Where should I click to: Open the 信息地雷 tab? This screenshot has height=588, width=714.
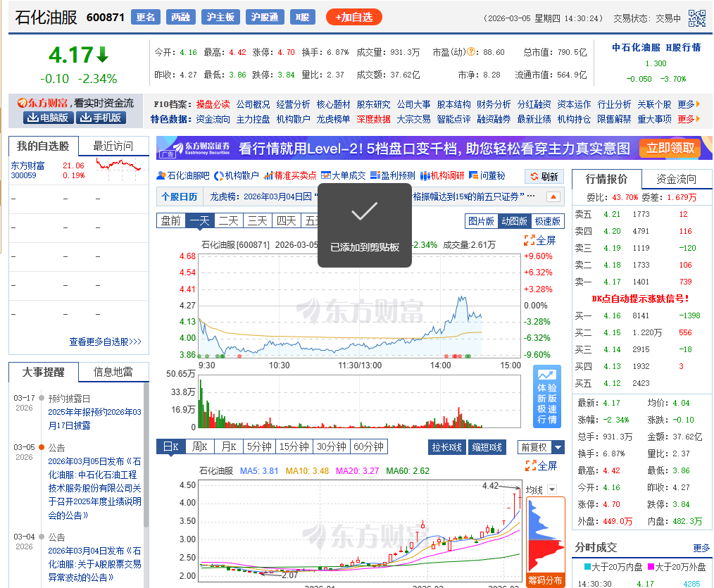pos(113,372)
